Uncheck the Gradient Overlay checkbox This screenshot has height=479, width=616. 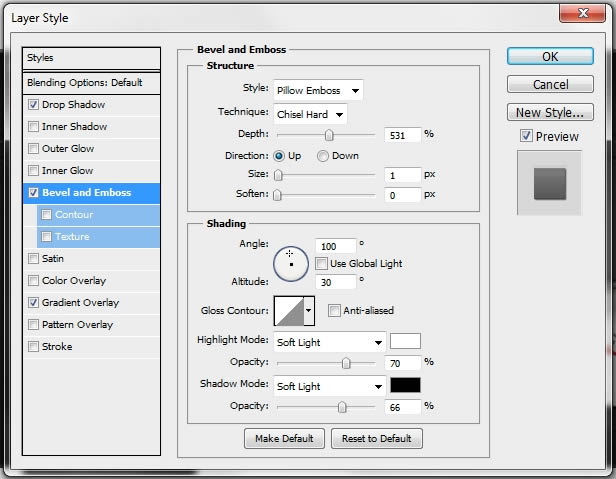coord(33,303)
